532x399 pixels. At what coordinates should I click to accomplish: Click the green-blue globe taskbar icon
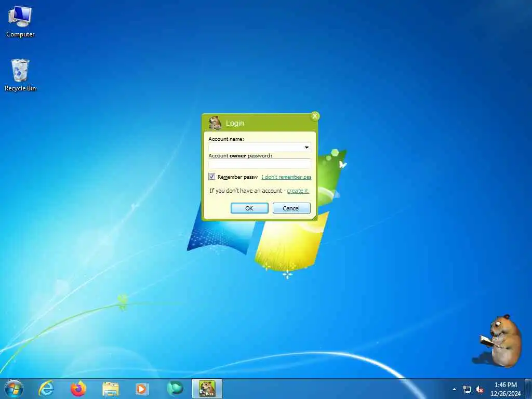click(x=175, y=389)
